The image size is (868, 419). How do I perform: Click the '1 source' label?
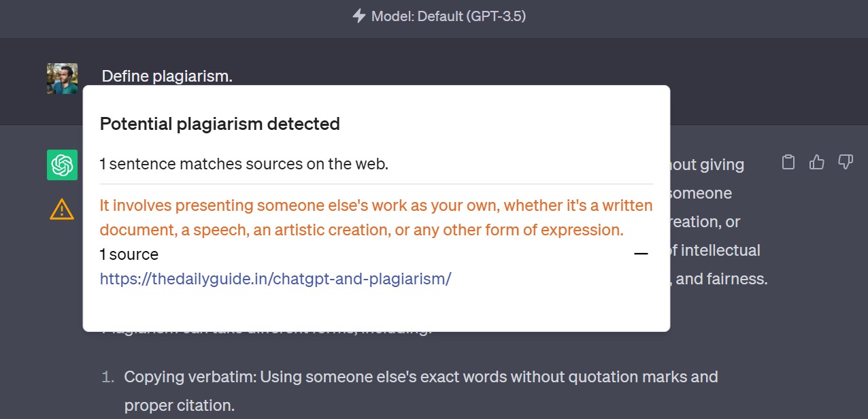pos(129,254)
